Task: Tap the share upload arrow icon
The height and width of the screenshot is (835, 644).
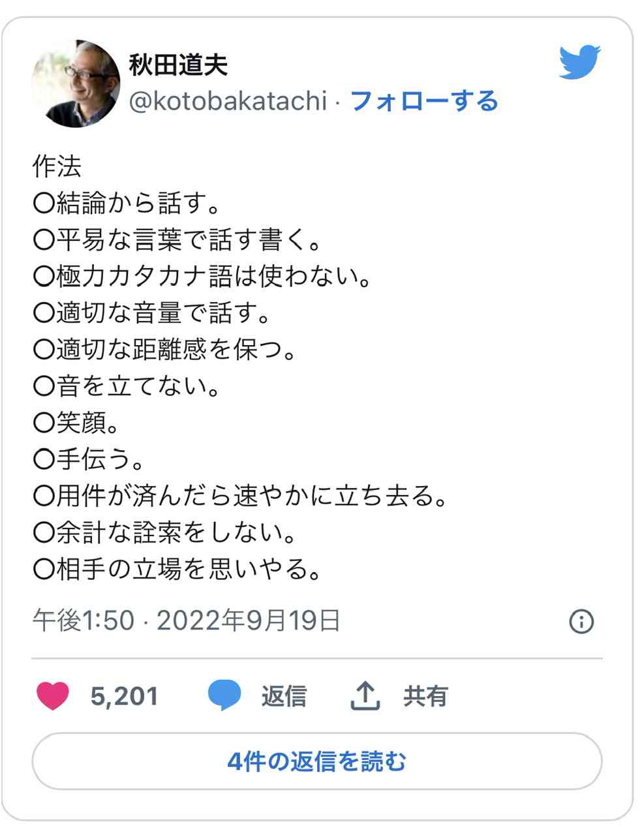Action: (365, 696)
